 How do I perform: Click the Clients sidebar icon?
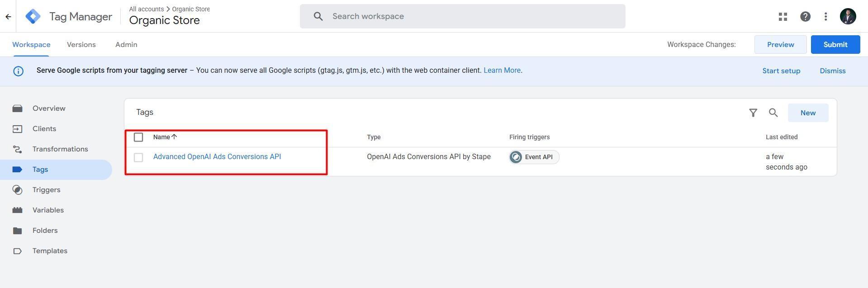click(17, 129)
